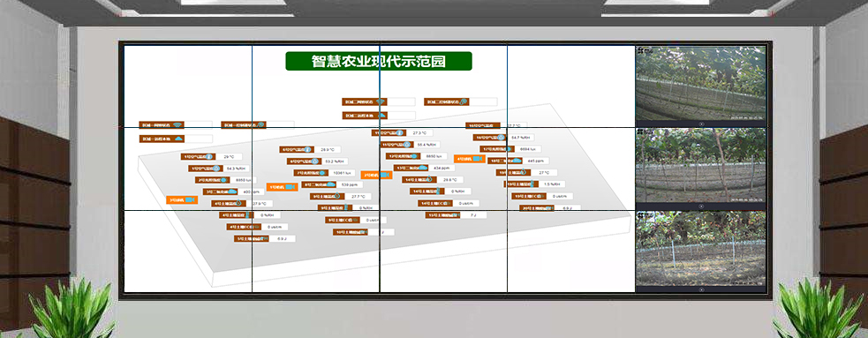Click the 区域二 Wi-Fi network status icon
This screenshot has height=338, width=868.
pos(381,101)
